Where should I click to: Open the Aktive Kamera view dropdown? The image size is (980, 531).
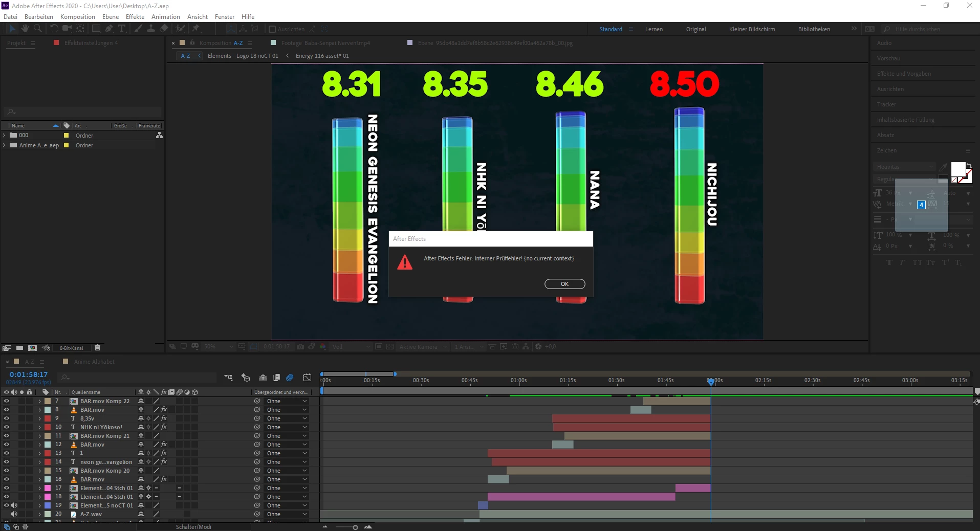click(423, 346)
